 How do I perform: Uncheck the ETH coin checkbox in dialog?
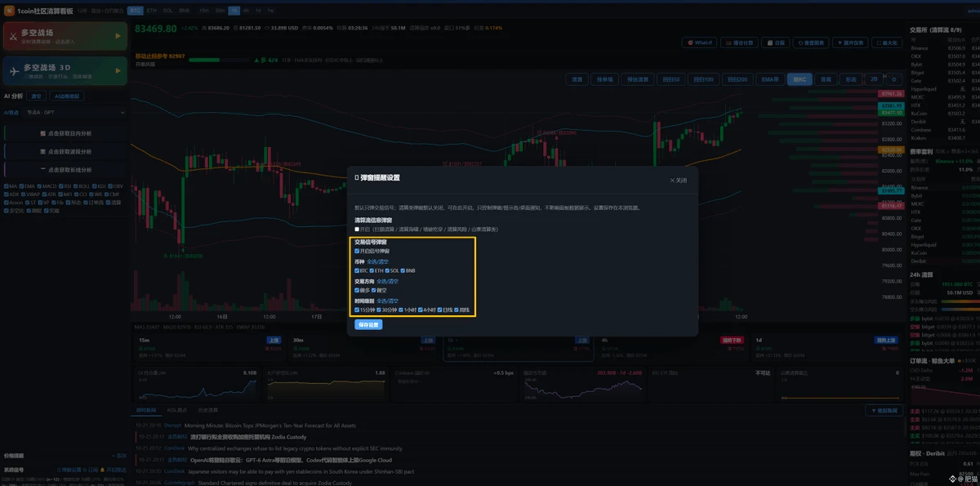pyautogui.click(x=372, y=270)
